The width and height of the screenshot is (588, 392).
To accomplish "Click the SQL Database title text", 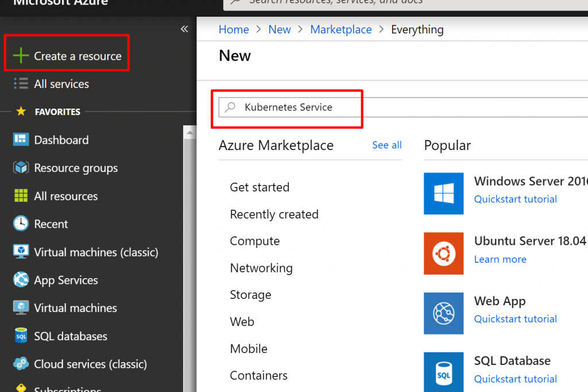I will (512, 360).
